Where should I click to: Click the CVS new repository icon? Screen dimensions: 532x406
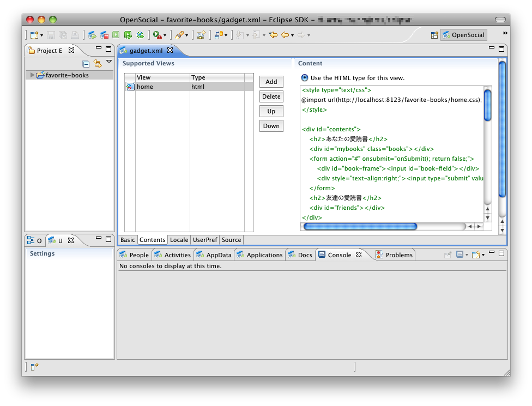pos(201,35)
